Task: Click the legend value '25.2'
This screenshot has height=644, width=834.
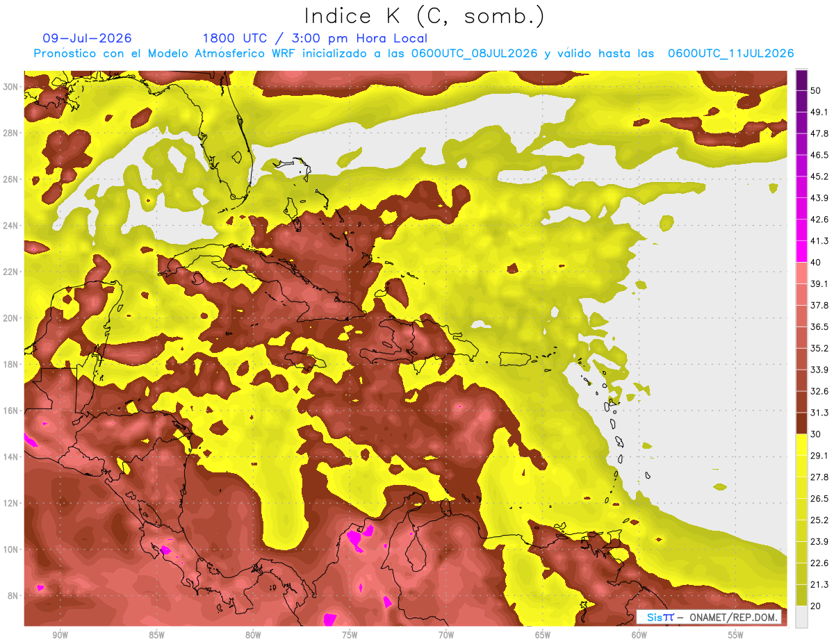Action: [819, 520]
